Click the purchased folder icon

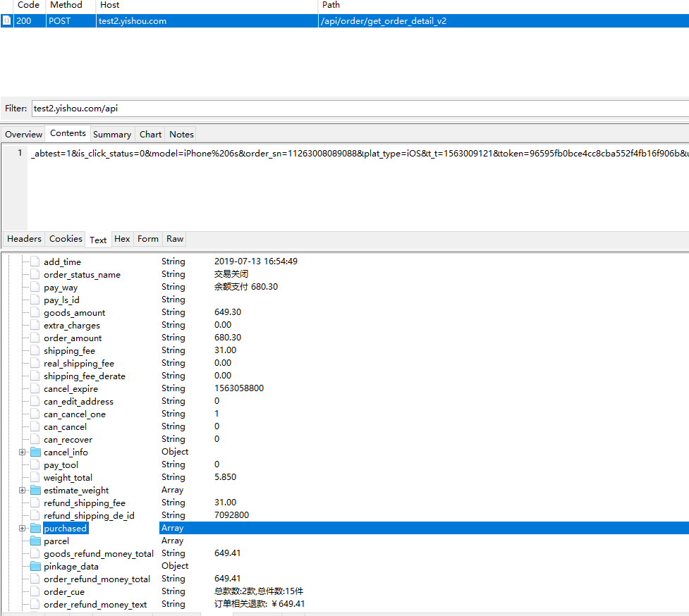point(35,528)
